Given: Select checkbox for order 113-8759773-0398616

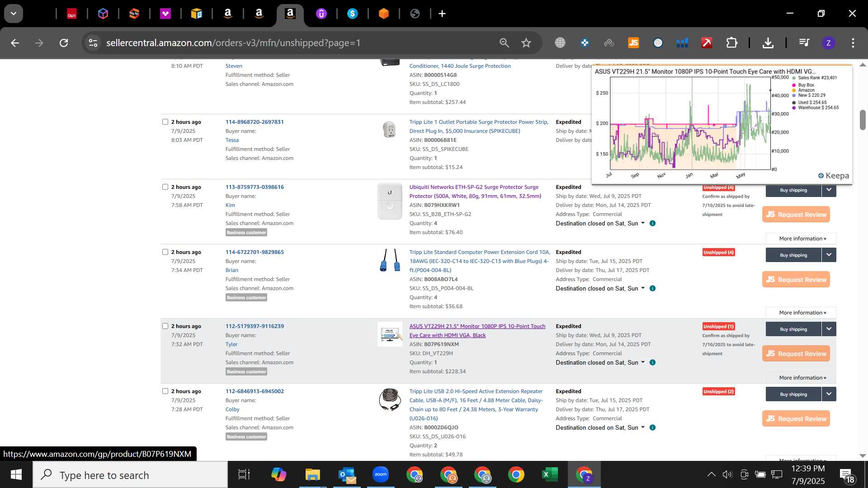Looking at the screenshot, I should point(165,187).
